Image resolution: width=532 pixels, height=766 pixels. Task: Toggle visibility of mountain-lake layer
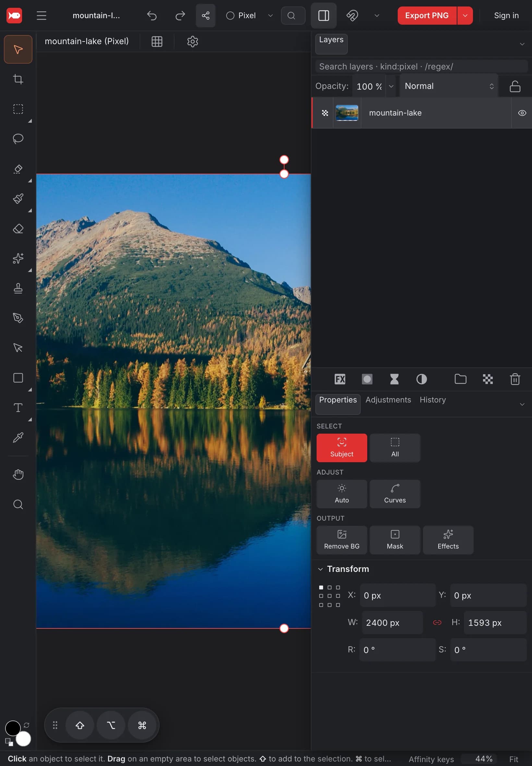click(522, 113)
